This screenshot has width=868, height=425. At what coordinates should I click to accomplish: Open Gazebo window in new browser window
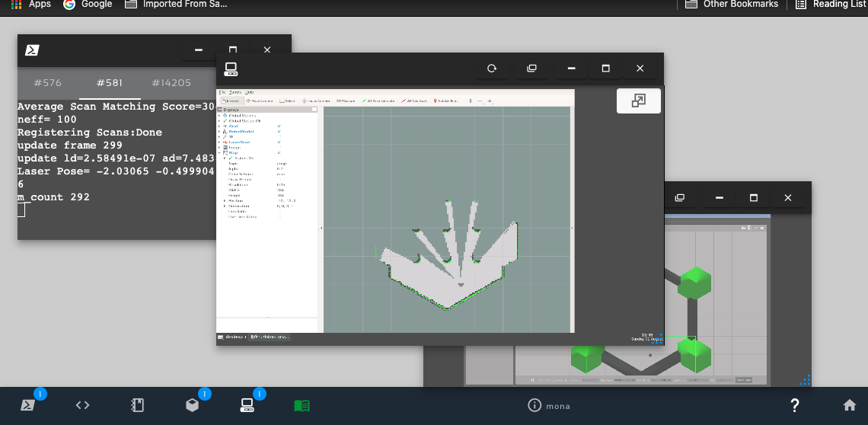(680, 198)
